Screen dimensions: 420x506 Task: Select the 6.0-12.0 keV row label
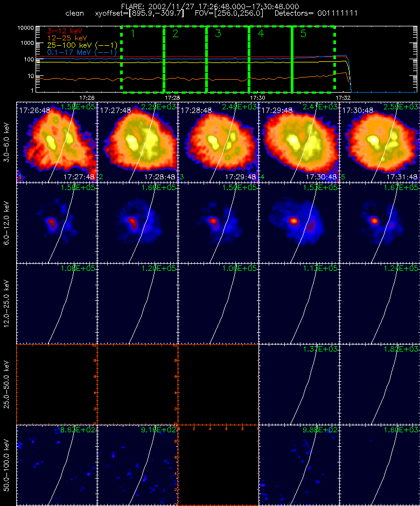pyautogui.click(x=7, y=223)
